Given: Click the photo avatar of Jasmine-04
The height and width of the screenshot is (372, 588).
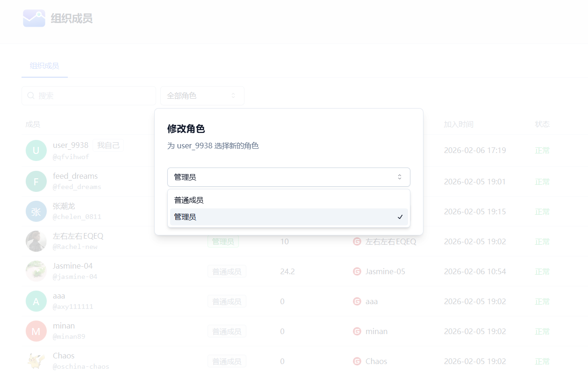Looking at the screenshot, I should pos(36,271).
